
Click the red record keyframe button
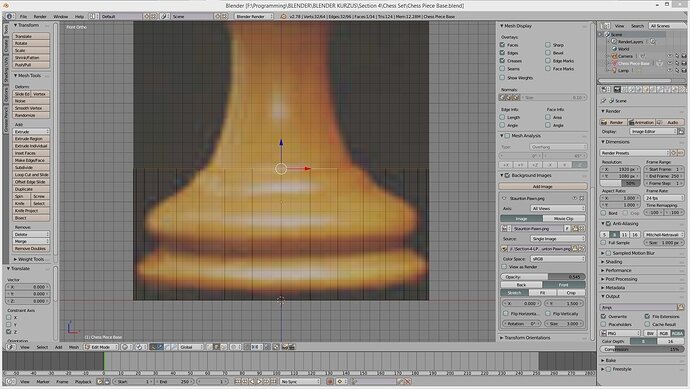click(x=330, y=382)
